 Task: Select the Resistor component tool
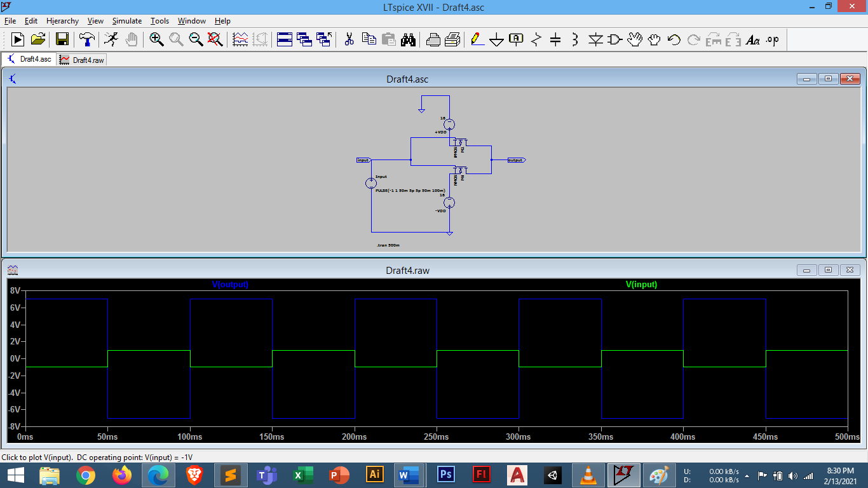[x=536, y=39]
